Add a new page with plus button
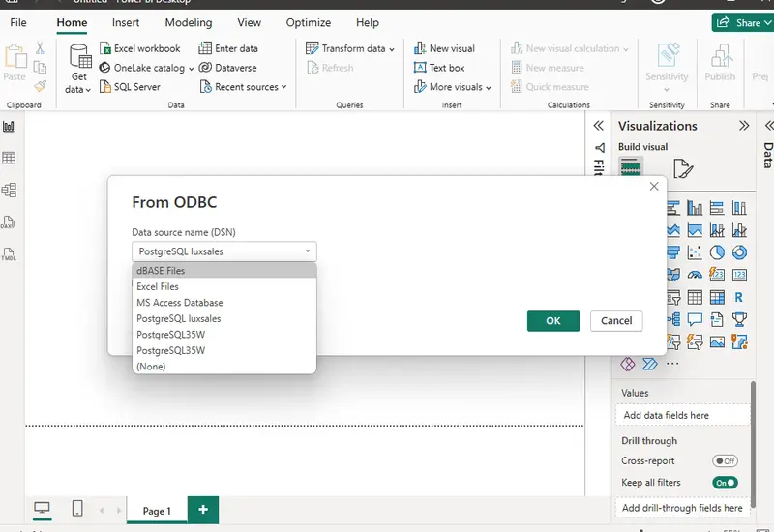 tap(203, 510)
